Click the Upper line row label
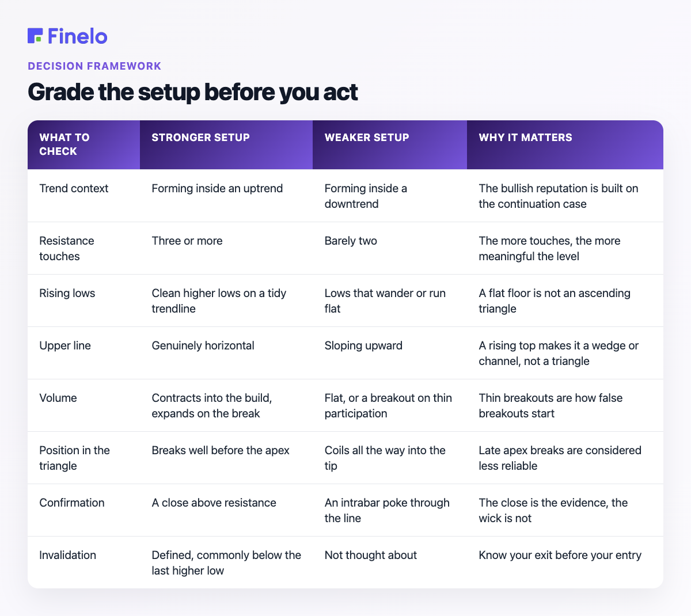Viewport: 691px width, 616px height. click(65, 345)
